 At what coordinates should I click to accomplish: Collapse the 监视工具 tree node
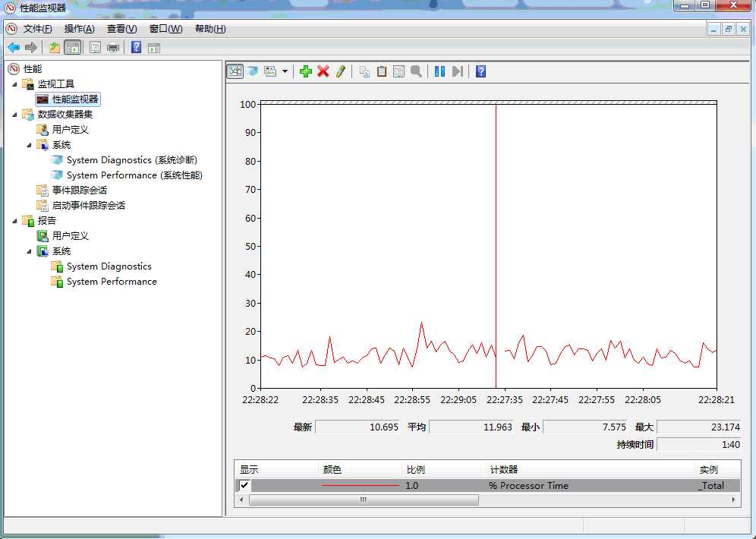tap(14, 84)
